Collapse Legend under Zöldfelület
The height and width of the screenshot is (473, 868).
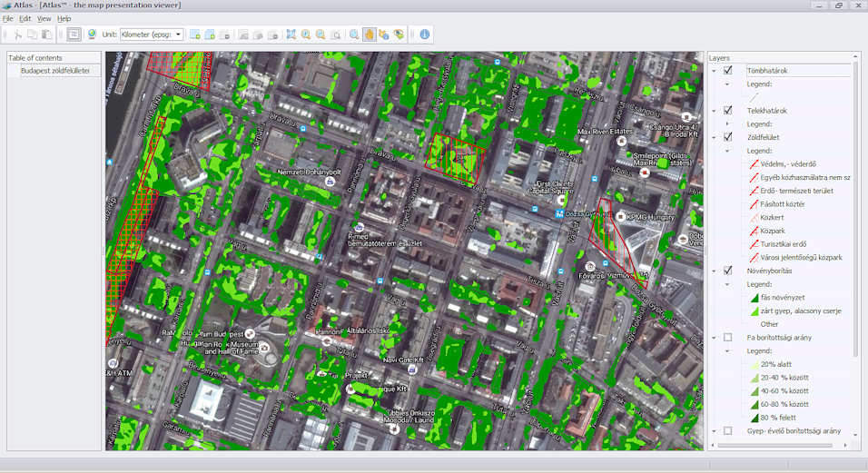pos(727,151)
